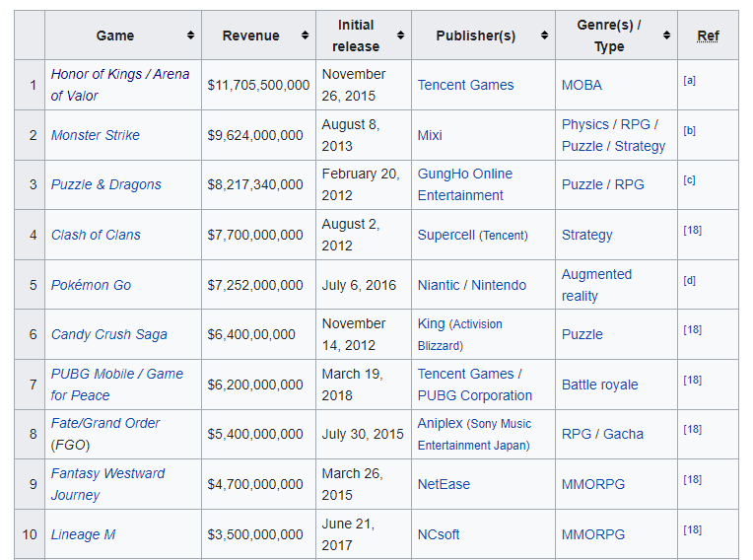
Task: Open the Physics genre link
Action: tap(584, 124)
